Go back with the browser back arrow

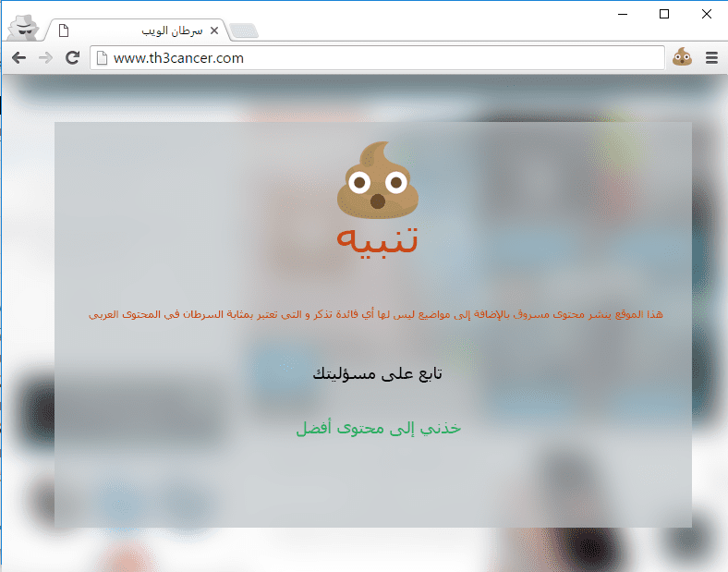(18, 58)
